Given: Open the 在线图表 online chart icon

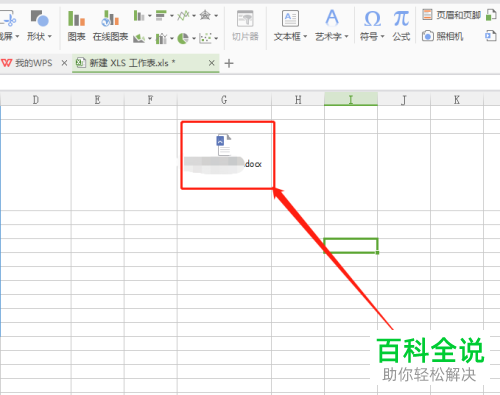Looking at the screenshot, I should 110,18.
